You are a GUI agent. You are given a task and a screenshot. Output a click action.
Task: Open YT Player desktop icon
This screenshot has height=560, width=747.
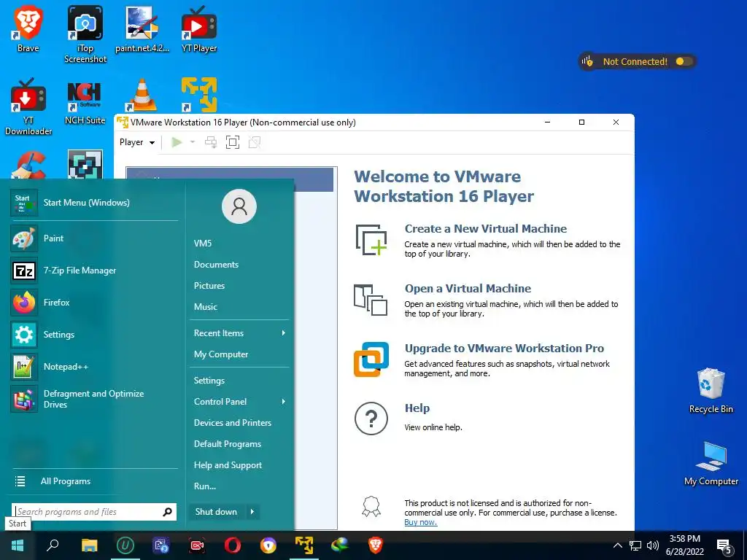tap(199, 28)
